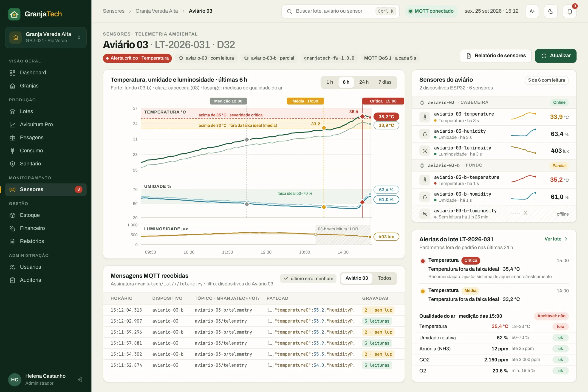Open Sanitário shield item
588x392 pixels.
[x=46, y=164]
